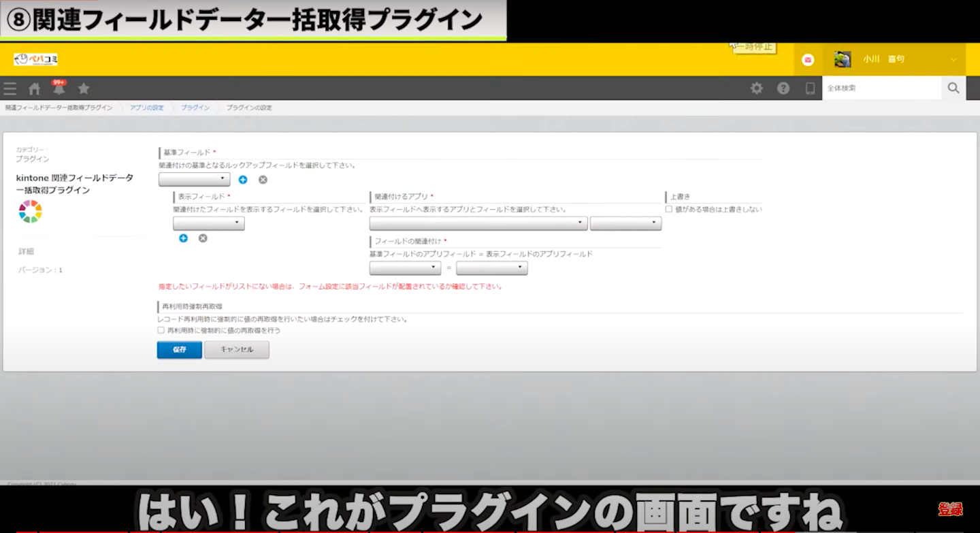Open the 基準フィールド dropdown

click(194, 179)
